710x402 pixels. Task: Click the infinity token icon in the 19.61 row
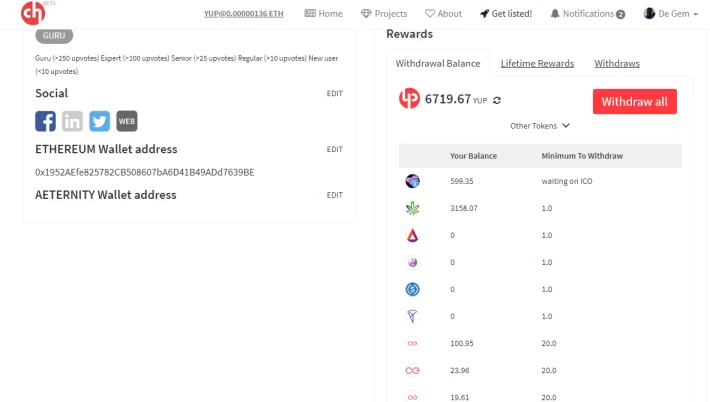point(413,397)
